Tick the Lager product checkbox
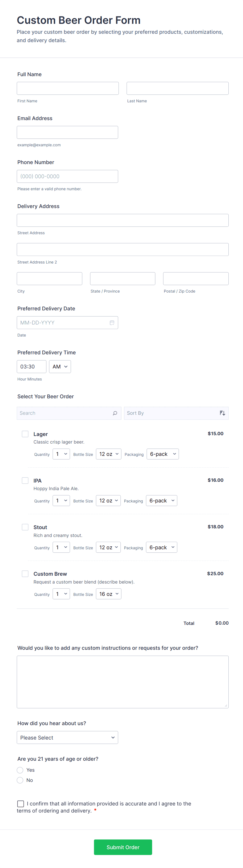Screen dimensions: 243x868 tap(25, 434)
